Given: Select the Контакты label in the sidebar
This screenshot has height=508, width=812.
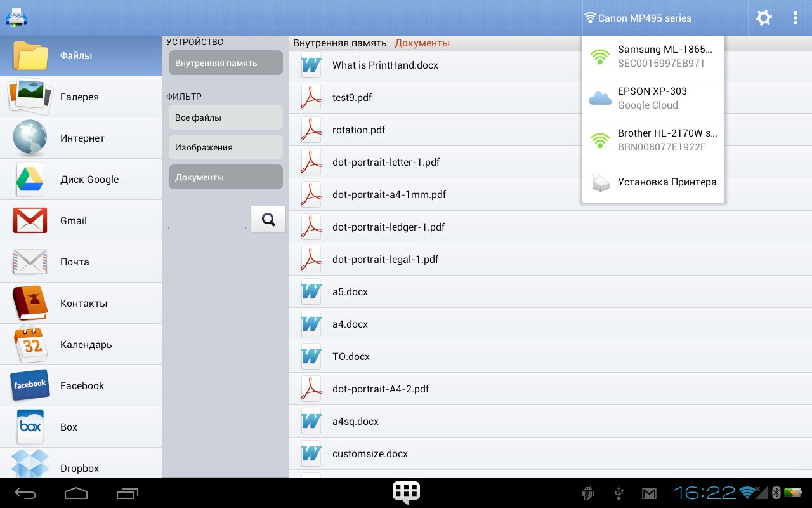Looking at the screenshot, I should click(x=84, y=303).
